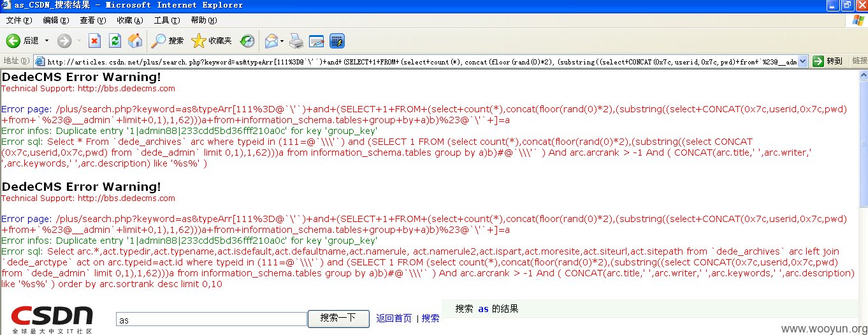Refresh the page using the refresh icon

[x=115, y=41]
